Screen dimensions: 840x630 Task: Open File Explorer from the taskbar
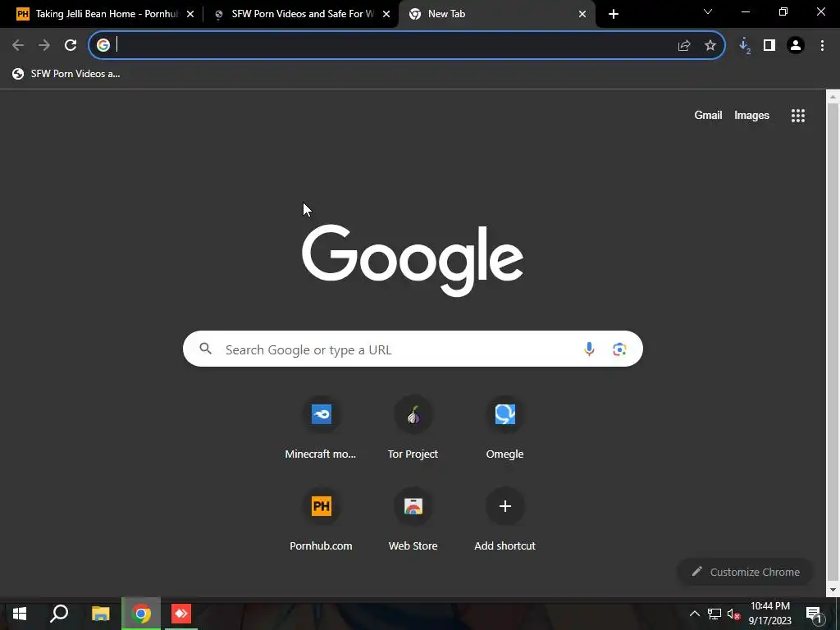[x=101, y=614]
